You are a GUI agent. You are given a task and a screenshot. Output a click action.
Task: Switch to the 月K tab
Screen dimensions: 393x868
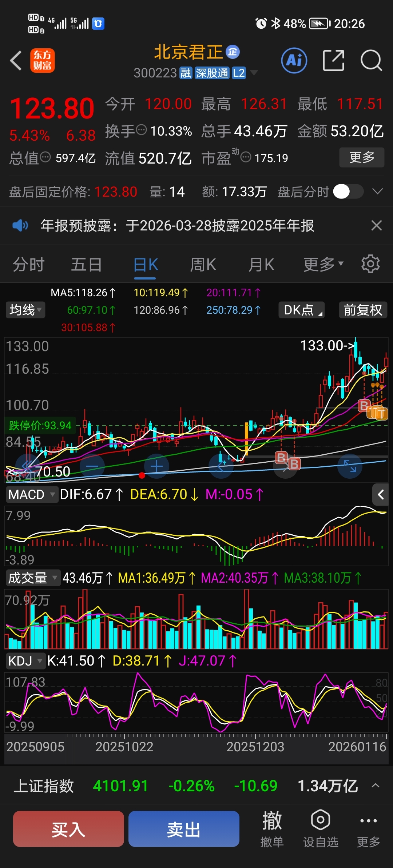[261, 264]
